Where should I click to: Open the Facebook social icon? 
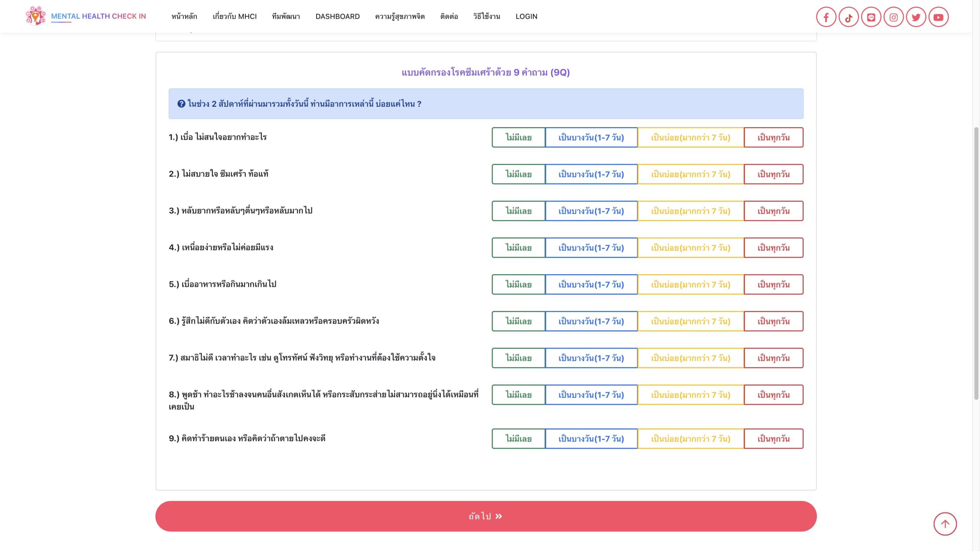click(x=826, y=17)
